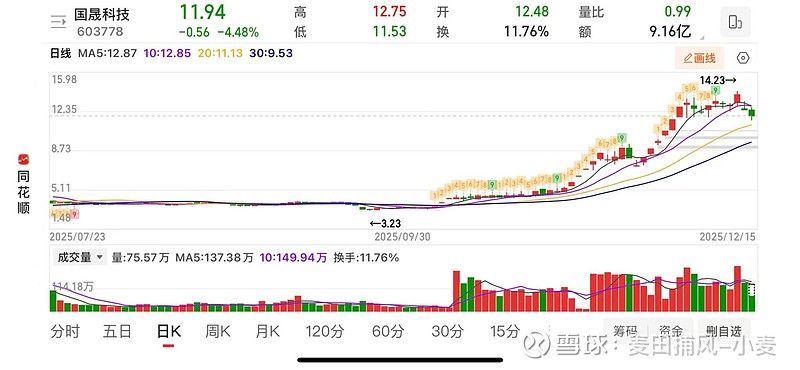Tap the MA5:12.87 indicator label

[x=107, y=53]
